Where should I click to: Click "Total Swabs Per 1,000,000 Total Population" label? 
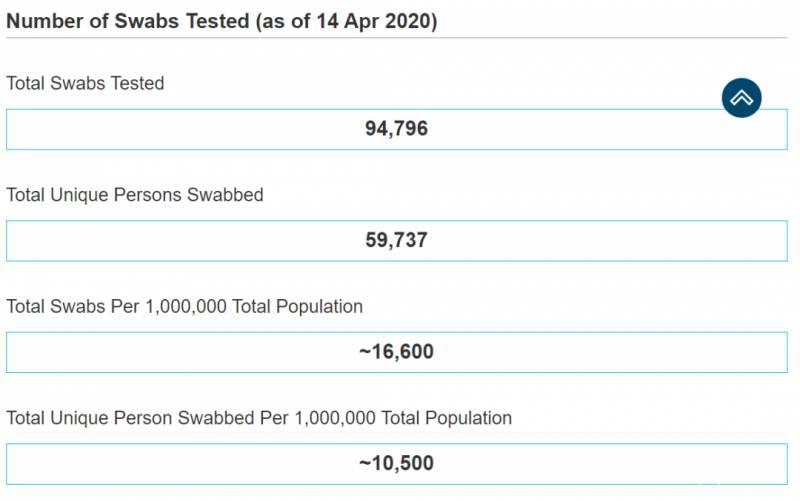click(184, 306)
